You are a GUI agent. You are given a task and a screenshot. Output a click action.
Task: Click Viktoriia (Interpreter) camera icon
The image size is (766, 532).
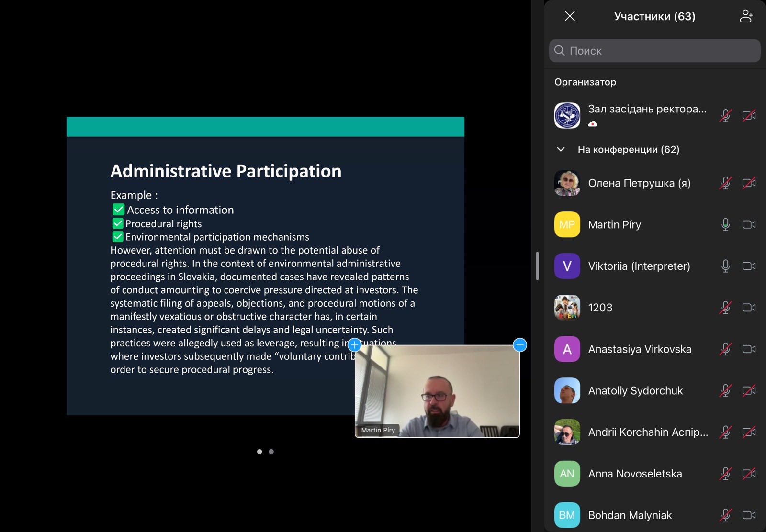[x=749, y=266]
